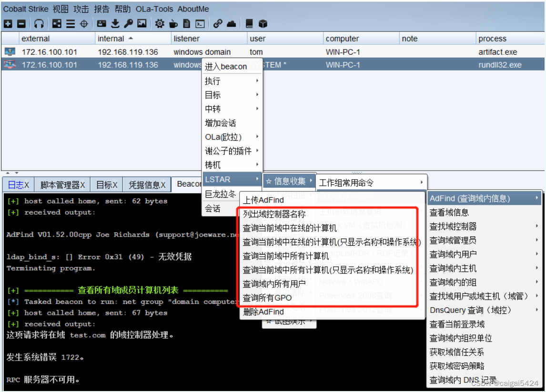Open AdFind (查询域内信息) submenu

(485, 199)
